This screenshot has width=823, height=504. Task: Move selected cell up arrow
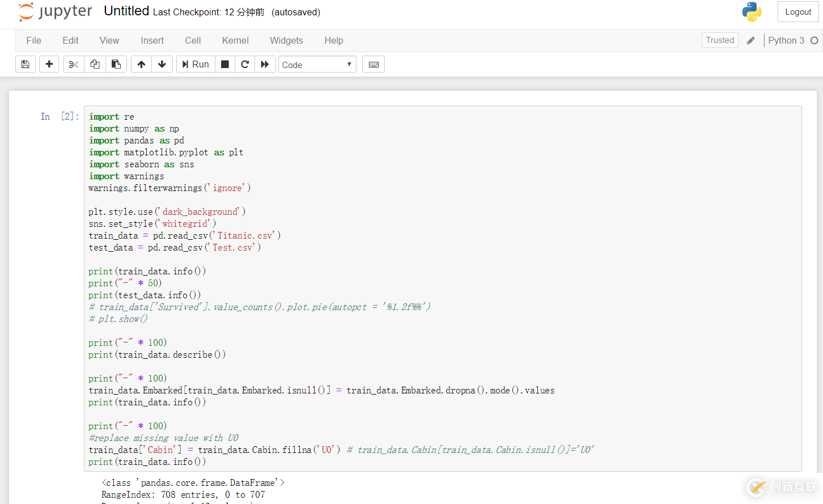click(141, 65)
